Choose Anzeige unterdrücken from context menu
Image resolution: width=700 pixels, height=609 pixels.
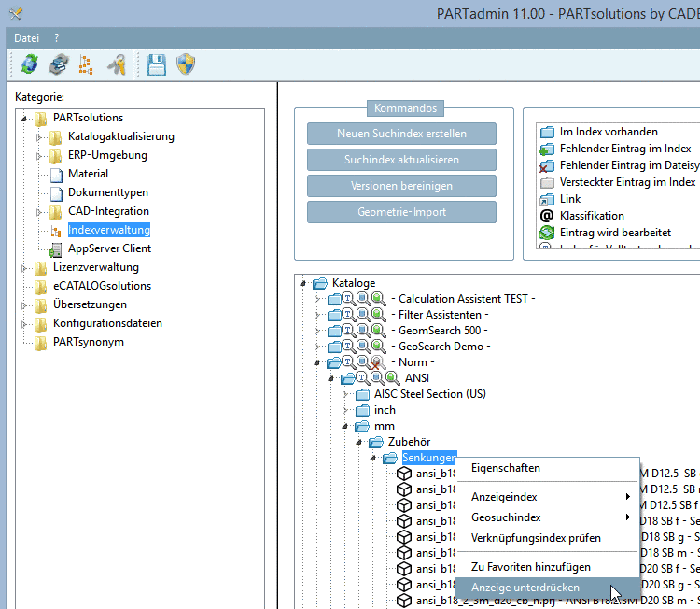pyautogui.click(x=525, y=588)
